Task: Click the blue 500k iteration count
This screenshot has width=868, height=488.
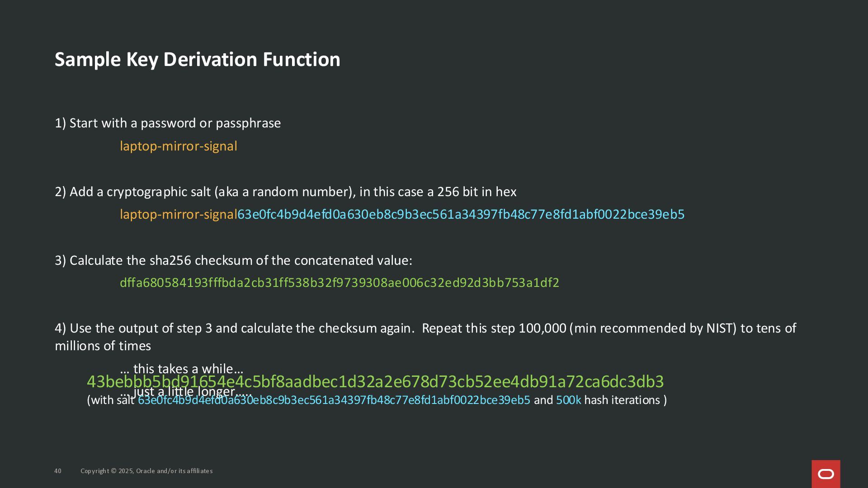Action: click(568, 400)
